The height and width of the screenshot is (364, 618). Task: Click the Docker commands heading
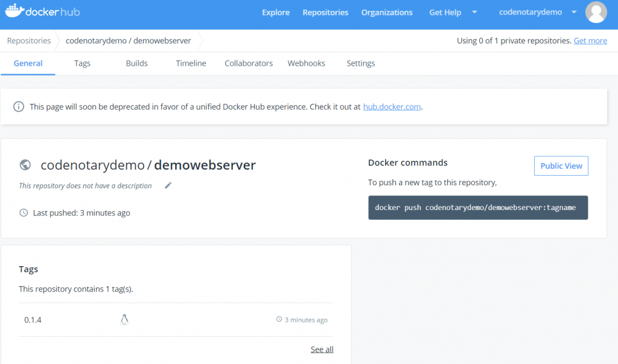click(x=408, y=162)
